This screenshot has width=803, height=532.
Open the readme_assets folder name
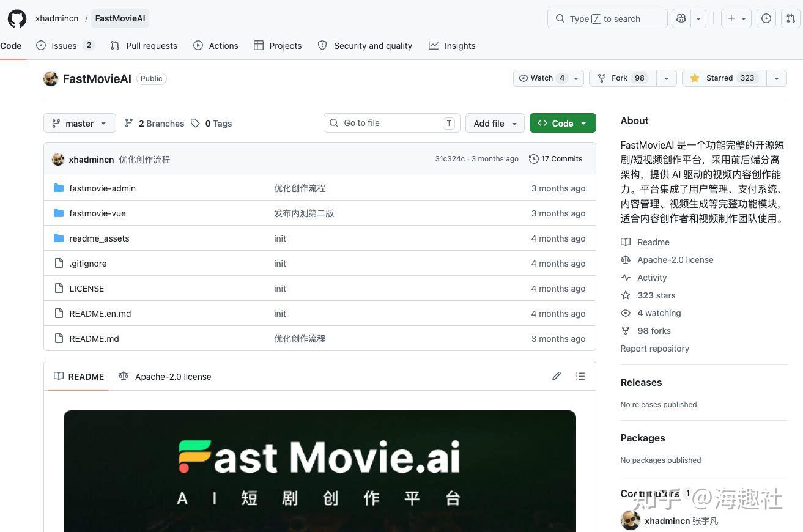pos(99,238)
